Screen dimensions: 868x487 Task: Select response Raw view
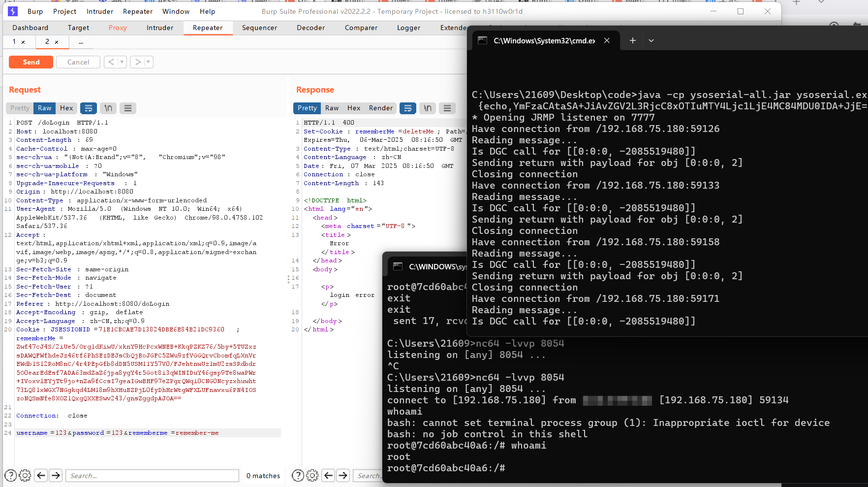click(332, 108)
